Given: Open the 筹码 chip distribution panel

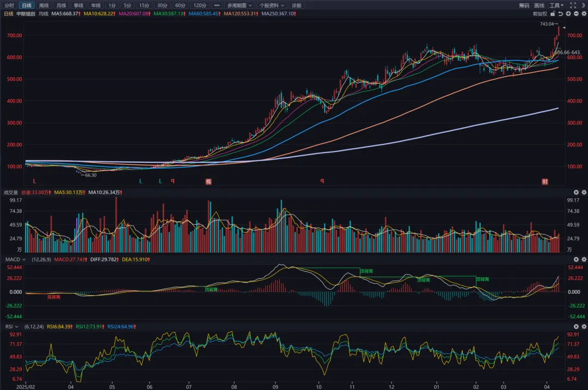Looking at the screenshot, I should pos(524,5).
